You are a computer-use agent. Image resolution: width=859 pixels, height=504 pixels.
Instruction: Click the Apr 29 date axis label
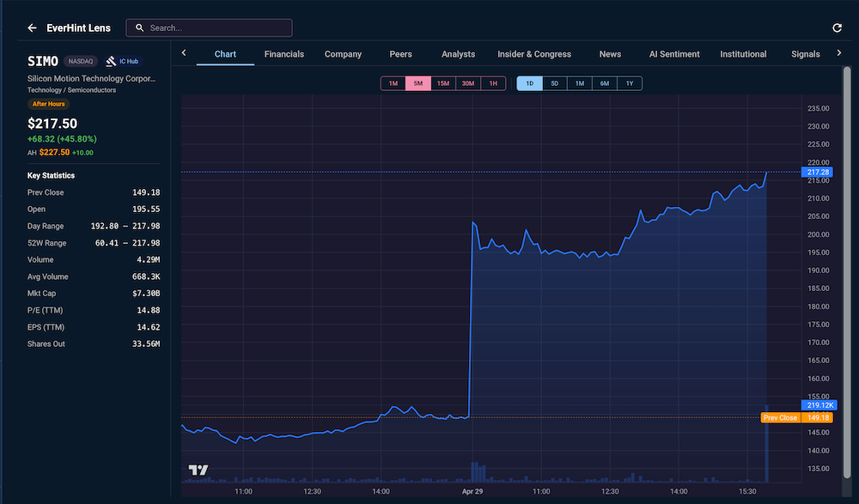(472, 491)
